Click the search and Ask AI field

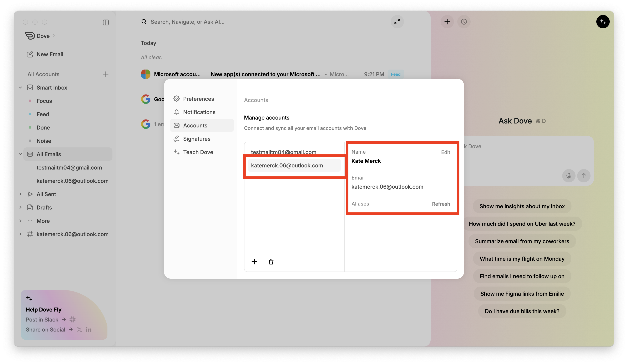(187, 22)
